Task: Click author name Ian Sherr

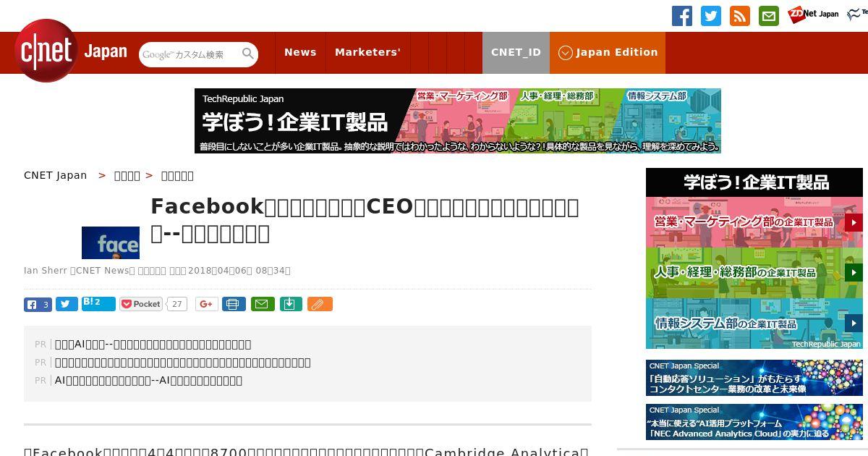Action: point(46,271)
